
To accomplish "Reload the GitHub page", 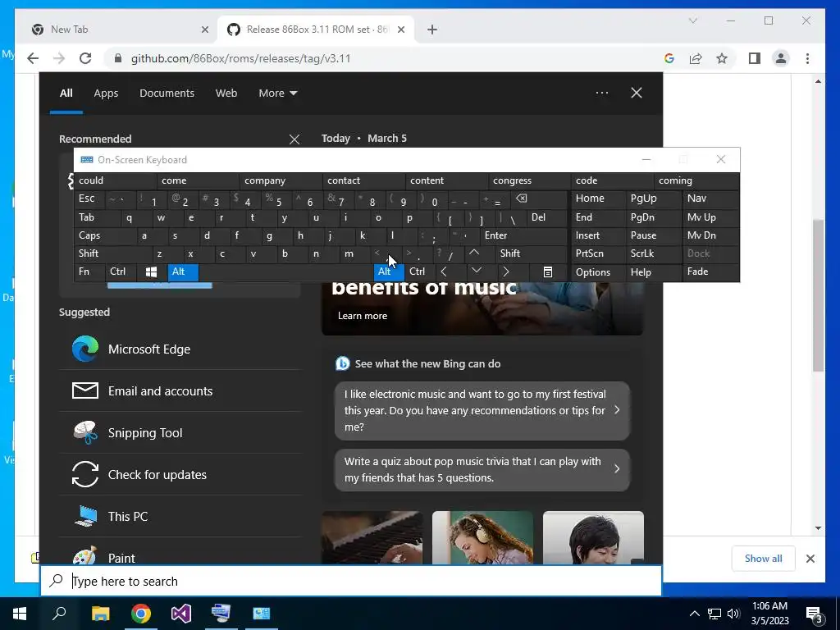I will click(85, 58).
